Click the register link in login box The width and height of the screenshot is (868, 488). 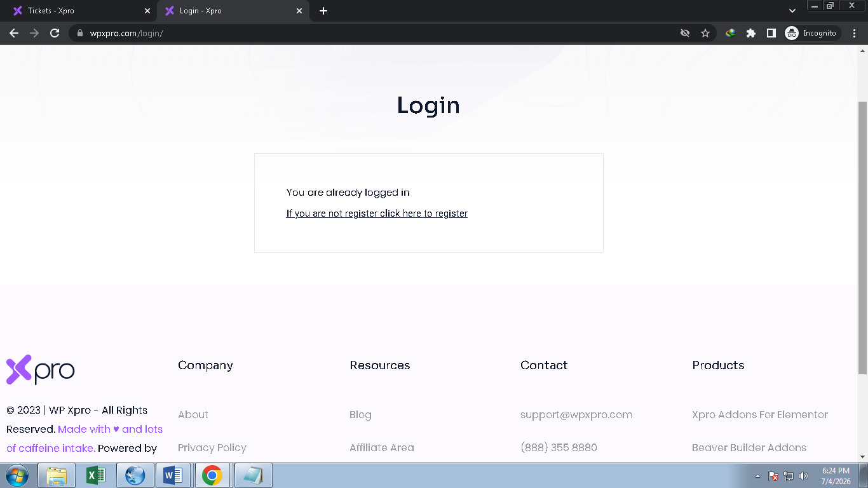(377, 213)
